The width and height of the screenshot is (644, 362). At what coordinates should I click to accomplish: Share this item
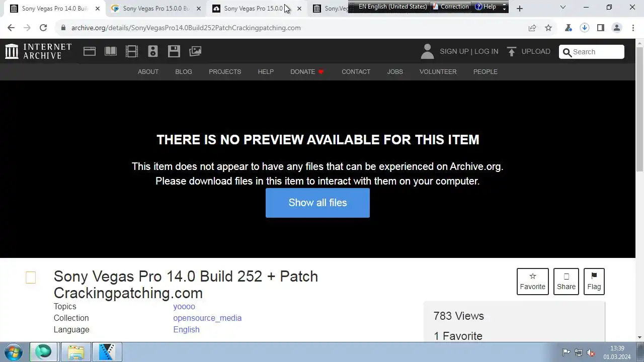click(566, 282)
